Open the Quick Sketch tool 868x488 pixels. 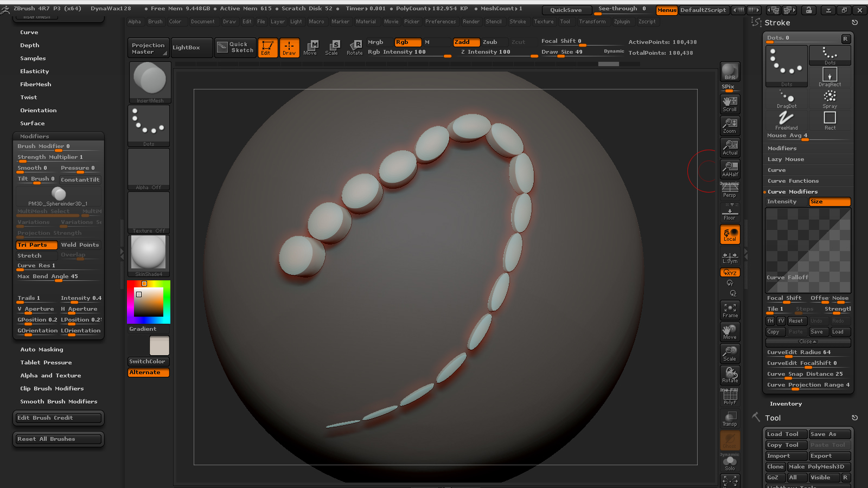pos(235,48)
